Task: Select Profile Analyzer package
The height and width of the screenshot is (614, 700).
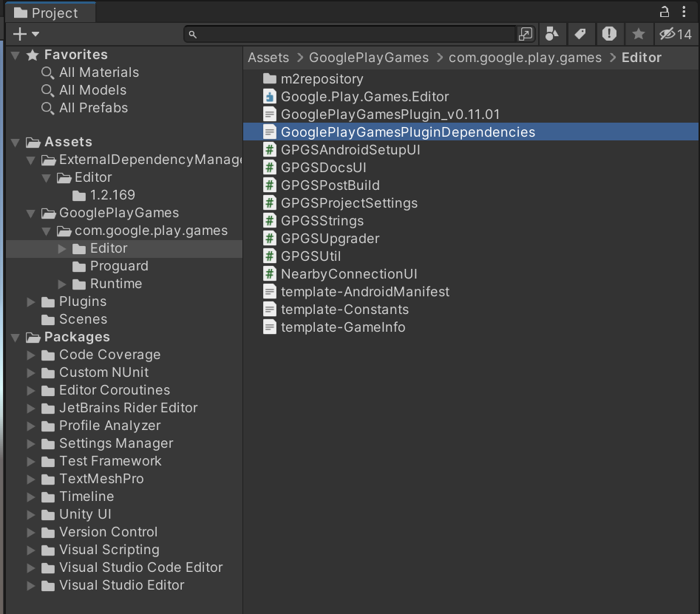Action: [x=109, y=426]
